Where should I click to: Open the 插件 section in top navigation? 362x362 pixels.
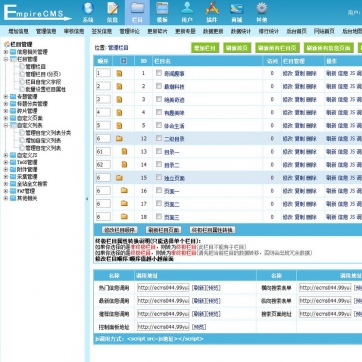pyautogui.click(x=212, y=12)
